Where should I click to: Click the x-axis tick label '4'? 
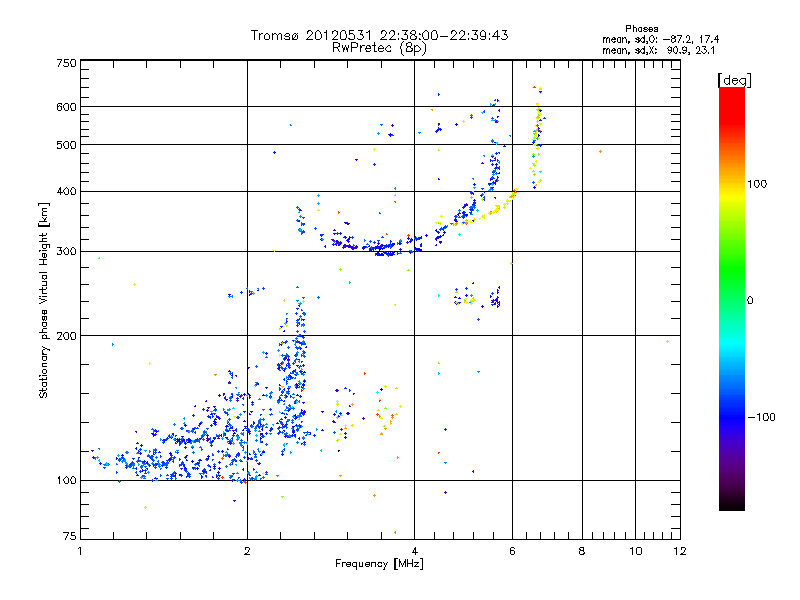click(414, 551)
